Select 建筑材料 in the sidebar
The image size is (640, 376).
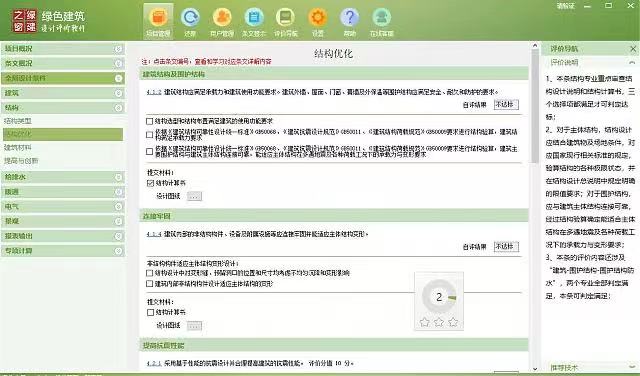18,147
